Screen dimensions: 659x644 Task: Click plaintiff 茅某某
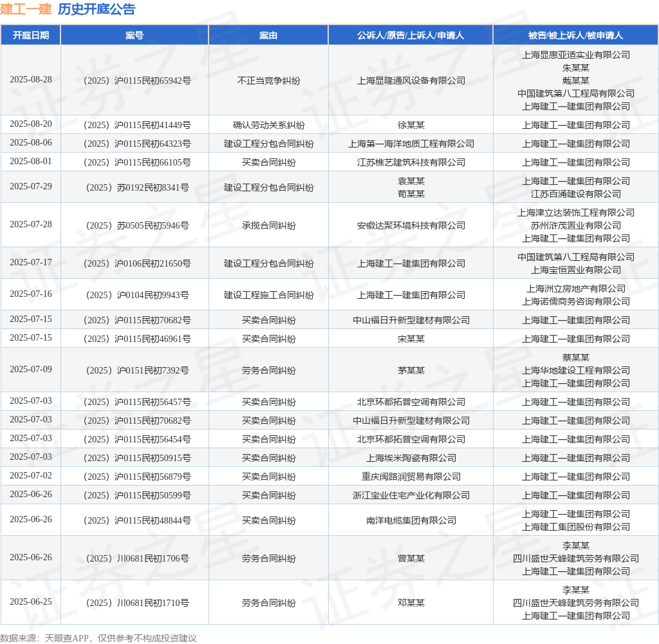pyautogui.click(x=411, y=370)
